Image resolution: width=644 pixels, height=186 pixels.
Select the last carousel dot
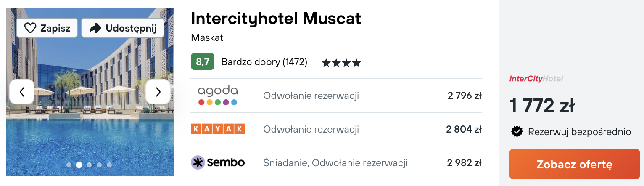pyautogui.click(x=109, y=165)
